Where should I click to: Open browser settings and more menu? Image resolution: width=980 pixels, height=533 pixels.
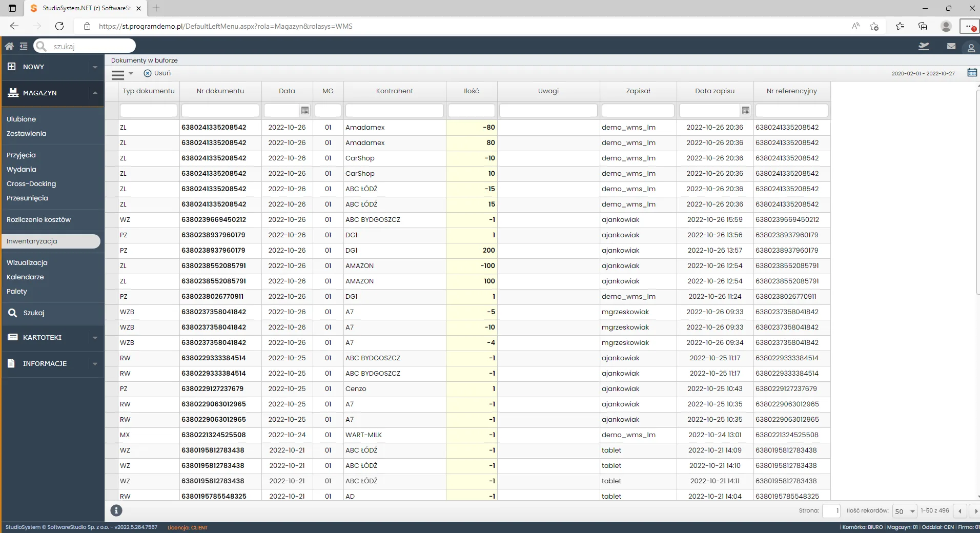pyautogui.click(x=969, y=26)
